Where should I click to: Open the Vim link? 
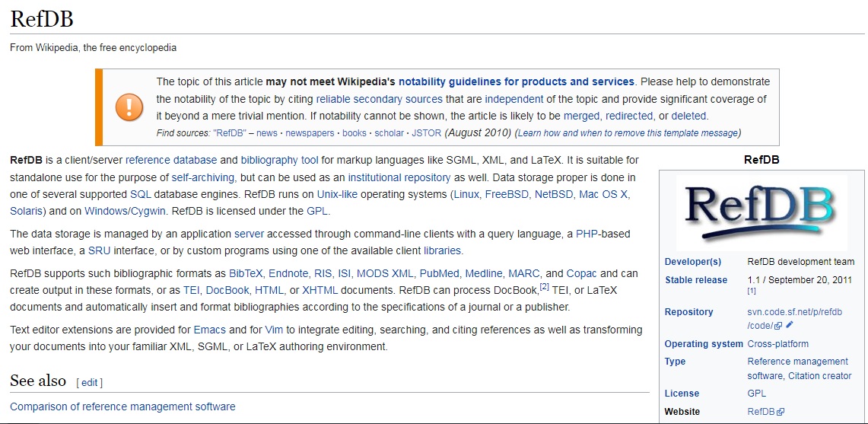[x=274, y=330]
